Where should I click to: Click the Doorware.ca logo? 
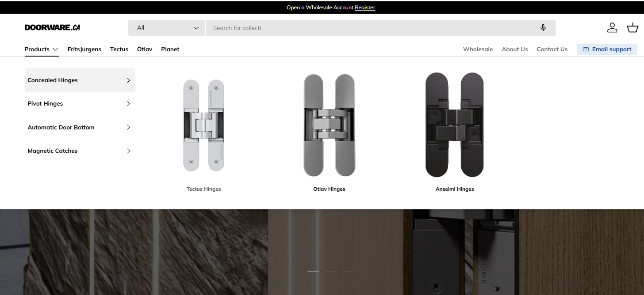point(52,27)
